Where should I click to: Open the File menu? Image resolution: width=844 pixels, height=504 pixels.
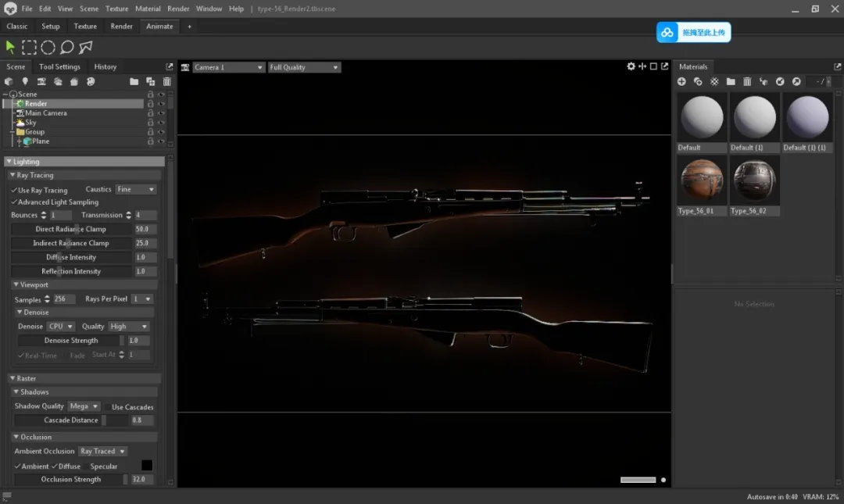click(x=27, y=9)
